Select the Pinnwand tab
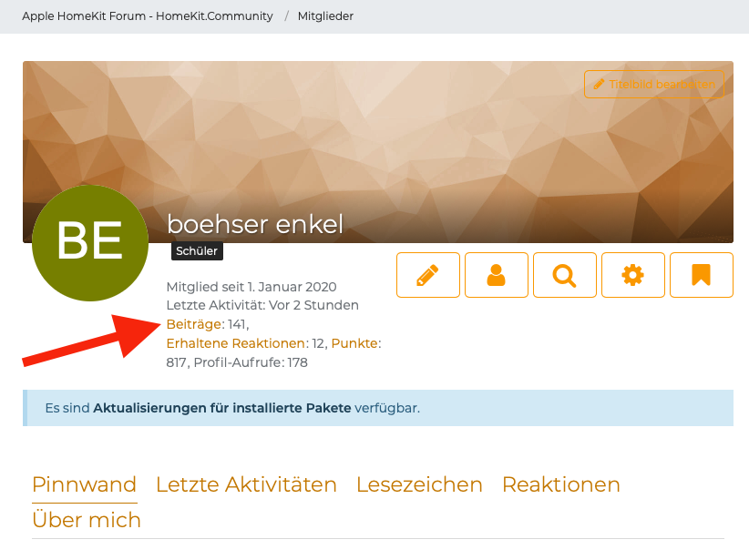Image resolution: width=749 pixels, height=560 pixels. pyautogui.click(x=84, y=484)
